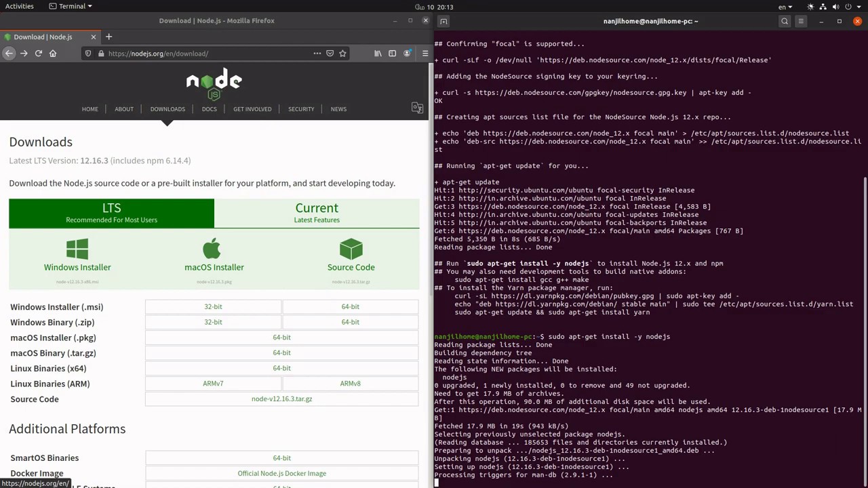Download 64-bit macOS Installer (.pkg)
The width and height of the screenshot is (868, 488).
click(x=281, y=338)
